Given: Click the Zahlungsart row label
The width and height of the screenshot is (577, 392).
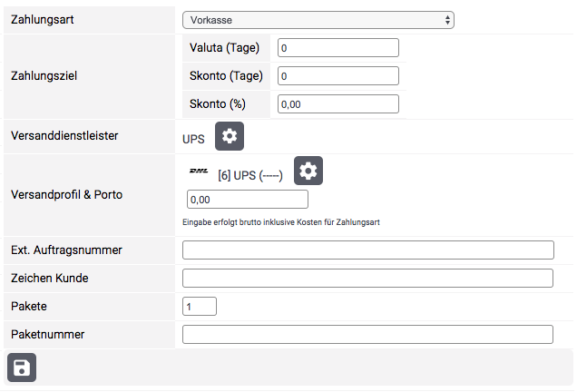Looking at the screenshot, I should 42,19.
